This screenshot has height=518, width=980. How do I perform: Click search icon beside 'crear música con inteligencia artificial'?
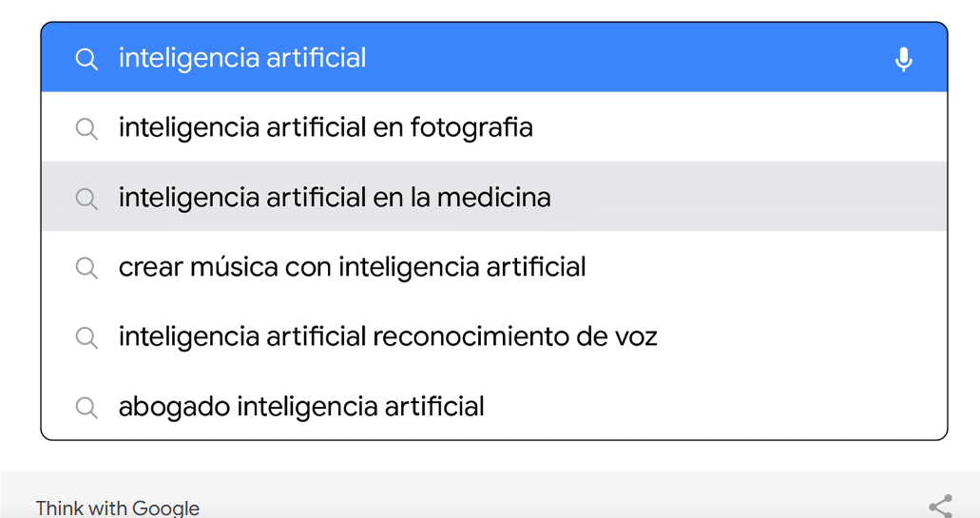pyautogui.click(x=86, y=268)
